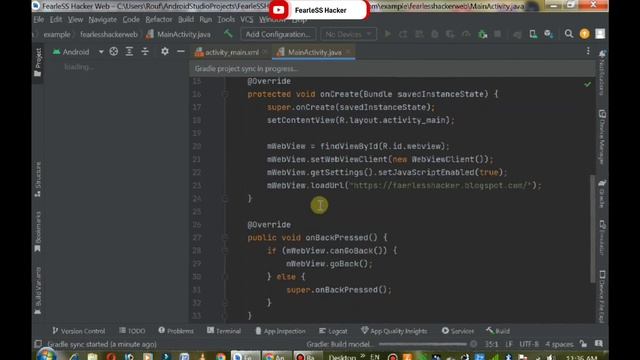Viewport: 640px width, 360px height.
Task: Open the Bookmarks tool window
Action: point(38,232)
